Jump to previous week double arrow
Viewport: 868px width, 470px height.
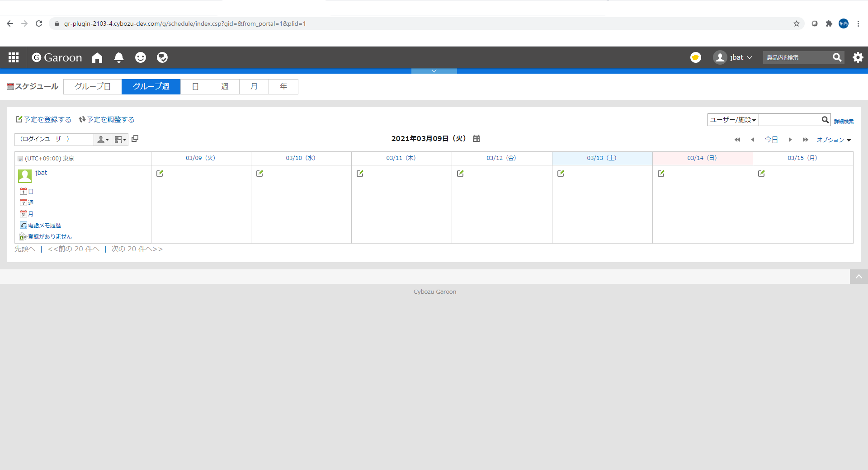737,140
